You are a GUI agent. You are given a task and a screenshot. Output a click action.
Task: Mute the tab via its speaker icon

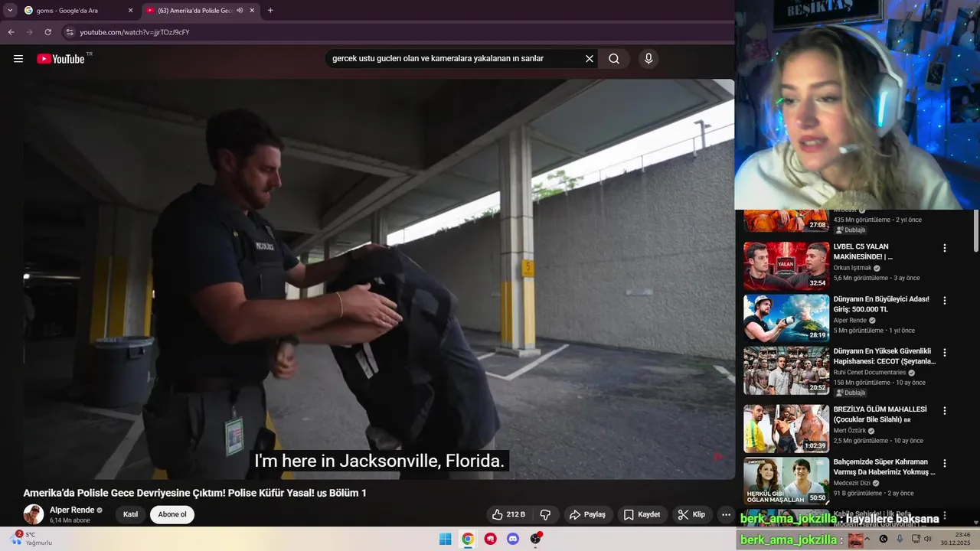240,11
